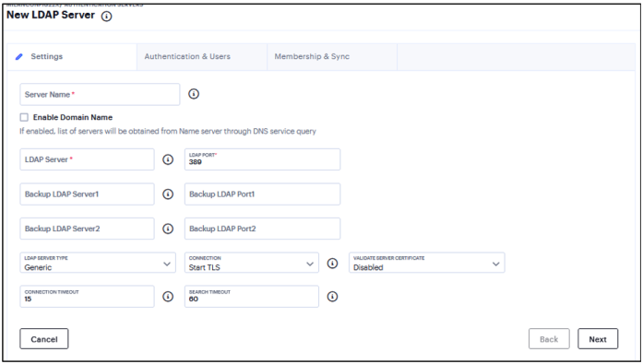Click the info icon next to LDAP Server field

pos(168,159)
